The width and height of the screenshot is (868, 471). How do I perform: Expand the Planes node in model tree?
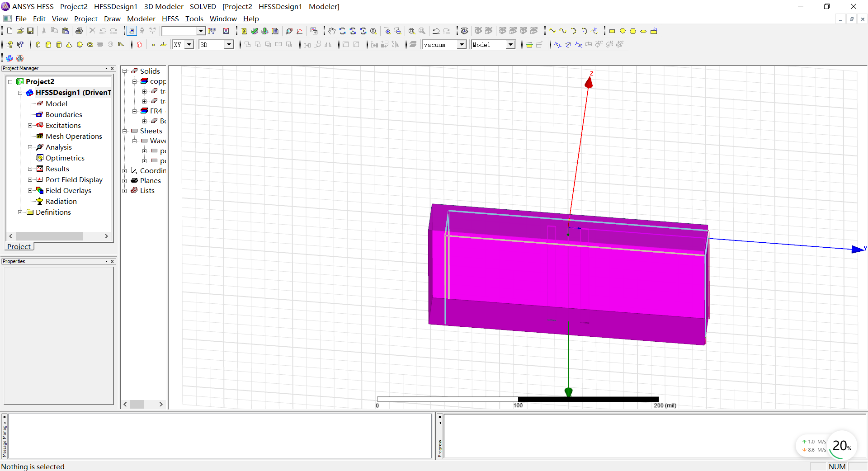coord(125,180)
